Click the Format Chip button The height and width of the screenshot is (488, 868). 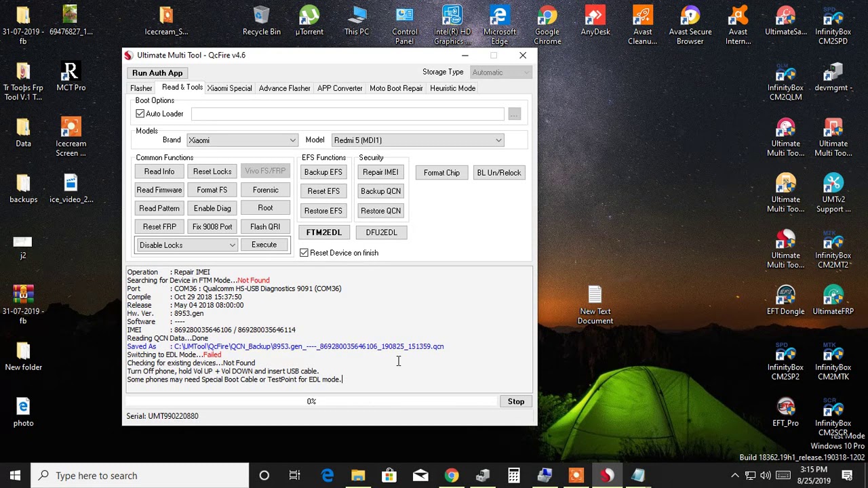pos(441,173)
